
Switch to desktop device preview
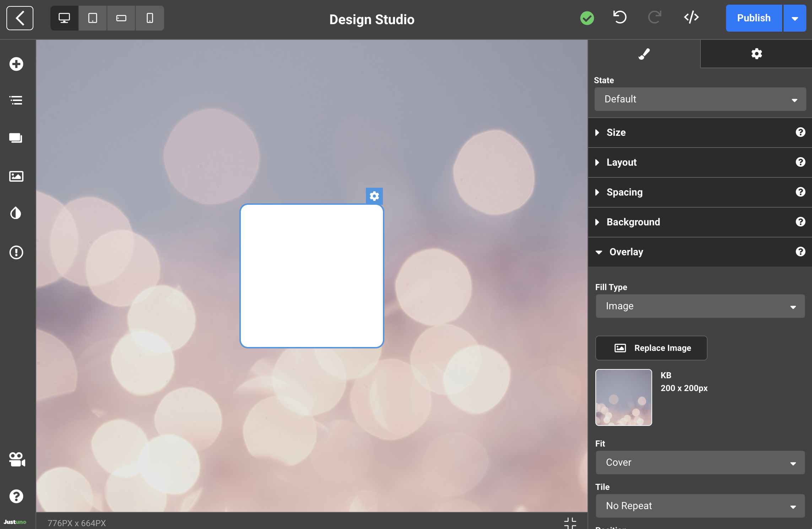(x=64, y=18)
